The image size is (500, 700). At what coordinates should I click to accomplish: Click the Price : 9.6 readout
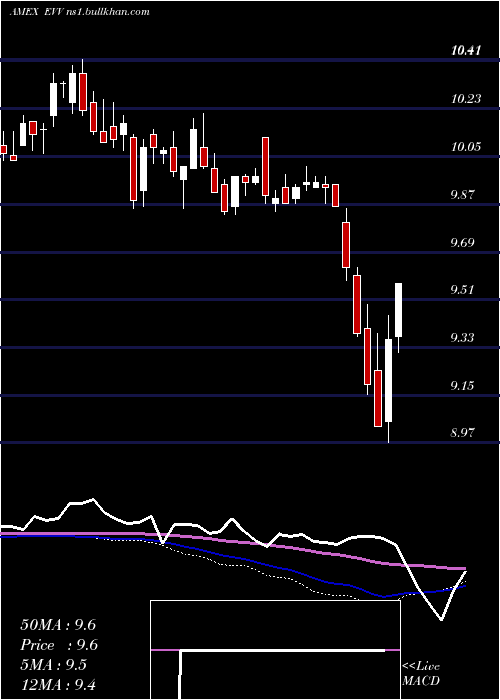click(x=59, y=645)
